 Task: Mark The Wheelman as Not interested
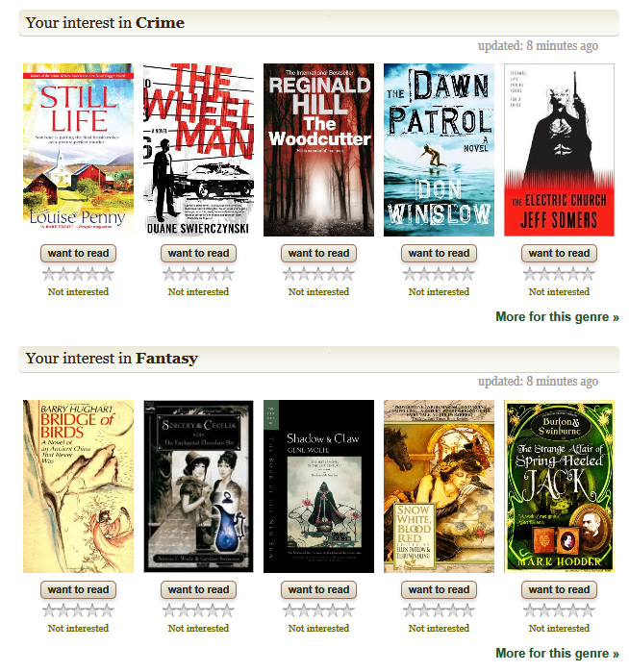pos(198,292)
